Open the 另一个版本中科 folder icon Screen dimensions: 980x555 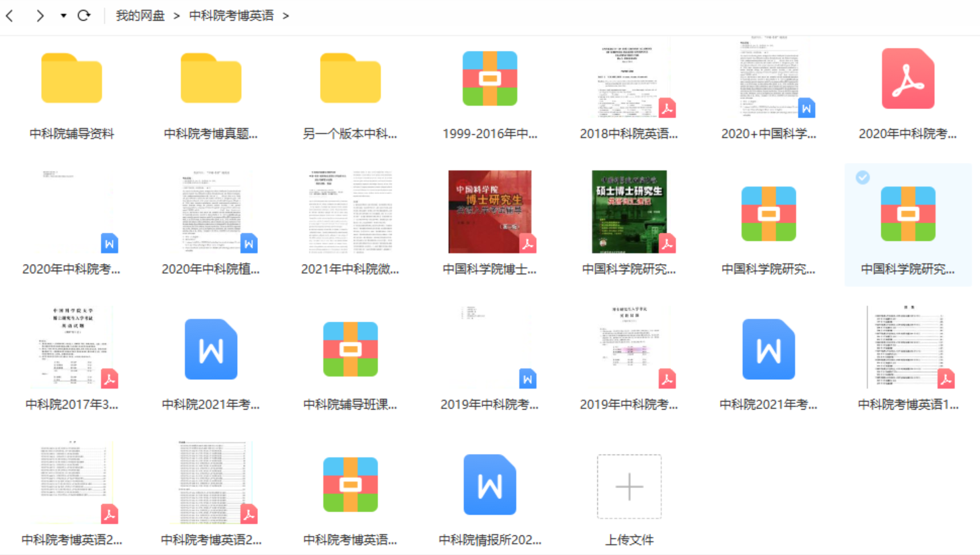coord(350,78)
